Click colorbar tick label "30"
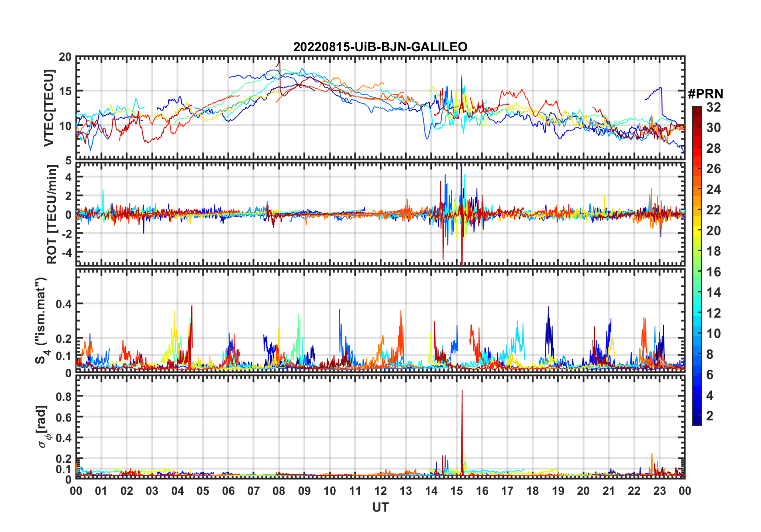The height and width of the screenshot is (532, 761). (713, 128)
